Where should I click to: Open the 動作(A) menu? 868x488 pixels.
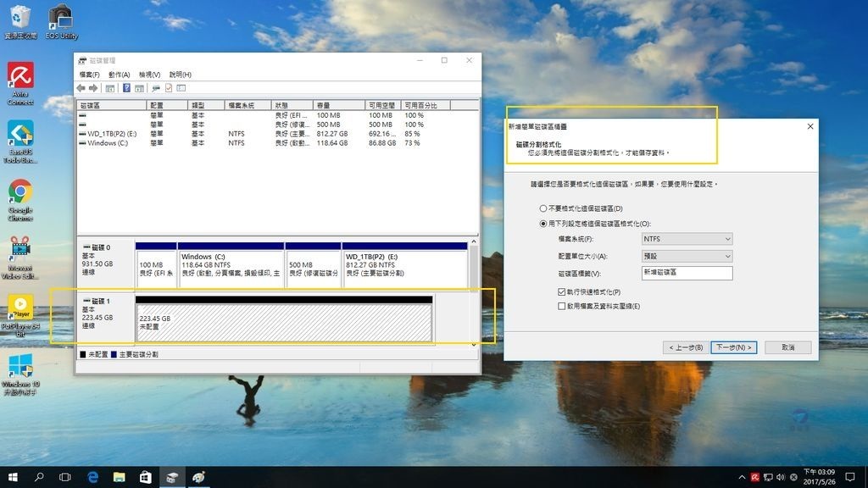click(x=119, y=75)
